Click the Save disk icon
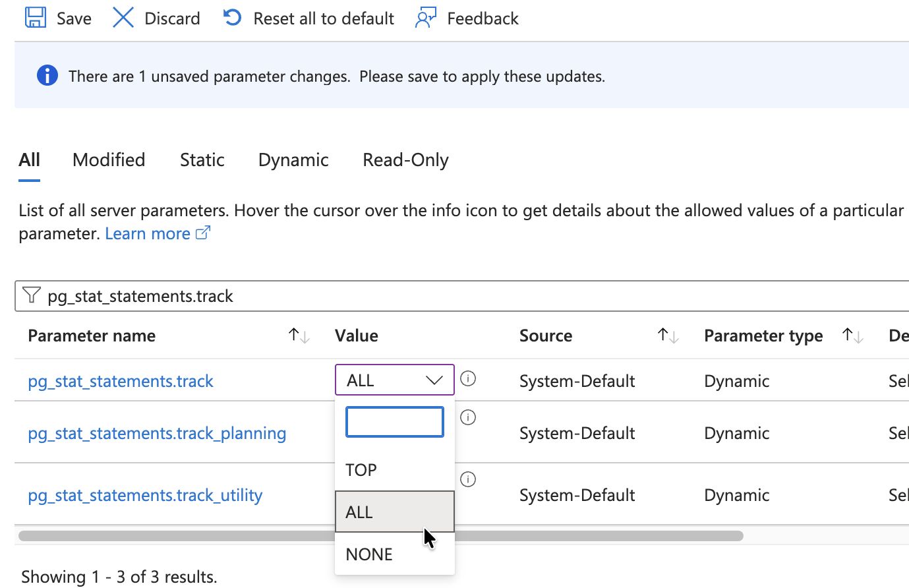 tap(35, 18)
